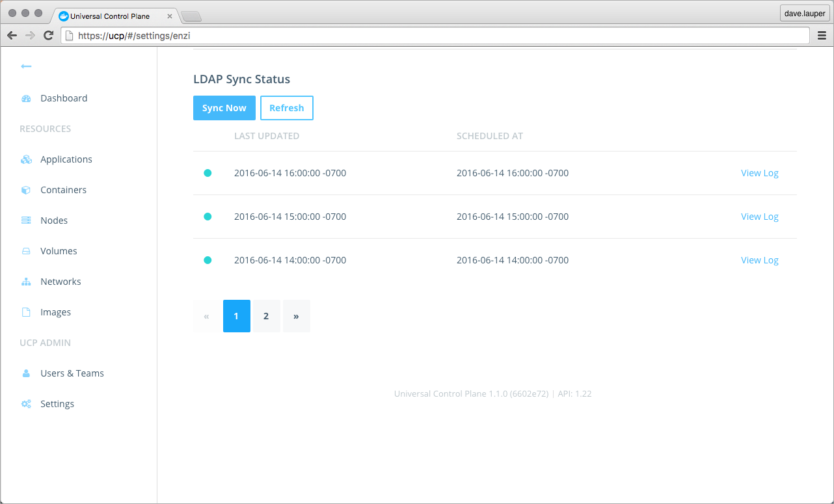Viewport: 834px width, 504px height.
Task: Reload the page with browser refresh icon
Action: coord(48,36)
